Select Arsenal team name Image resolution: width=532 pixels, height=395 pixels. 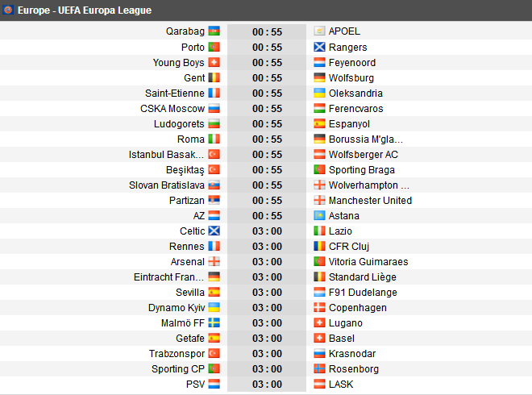tap(188, 262)
